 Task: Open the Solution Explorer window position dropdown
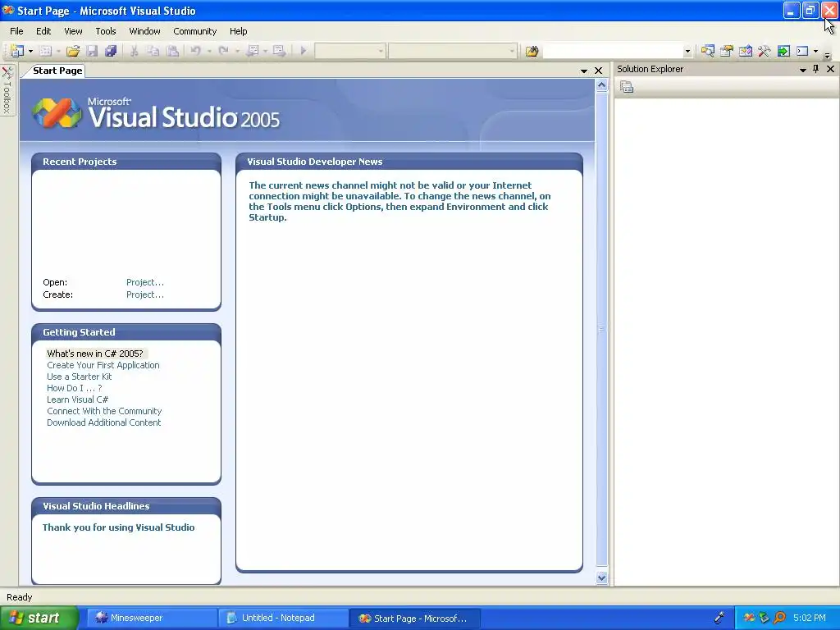802,69
